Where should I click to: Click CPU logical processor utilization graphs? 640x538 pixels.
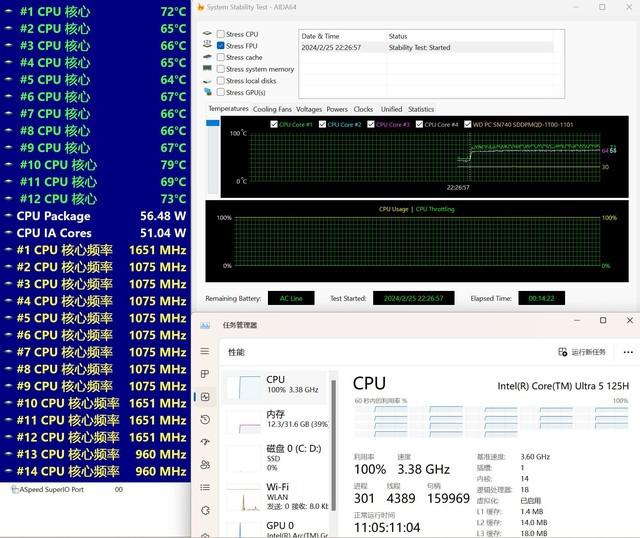[491, 422]
